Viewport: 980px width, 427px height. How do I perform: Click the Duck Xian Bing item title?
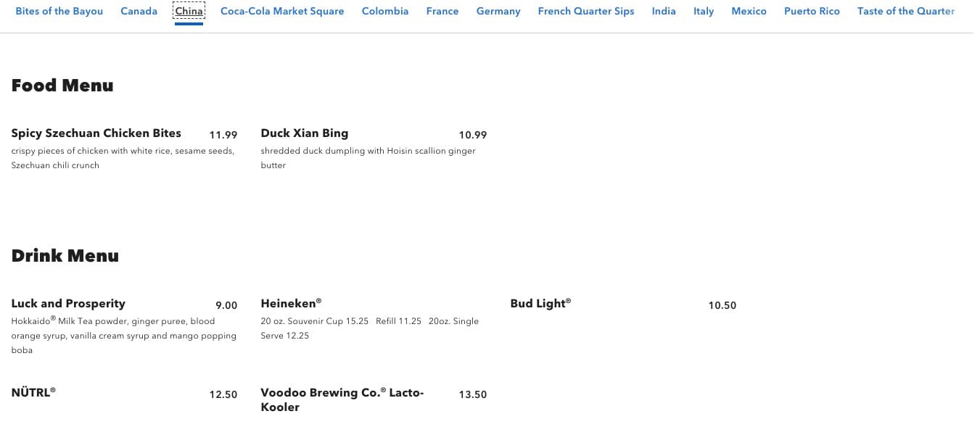point(304,133)
